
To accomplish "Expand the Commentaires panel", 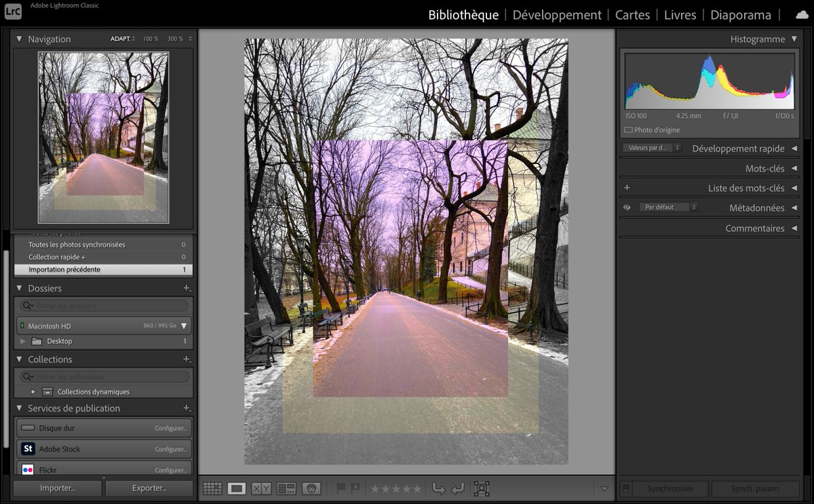I will click(794, 228).
